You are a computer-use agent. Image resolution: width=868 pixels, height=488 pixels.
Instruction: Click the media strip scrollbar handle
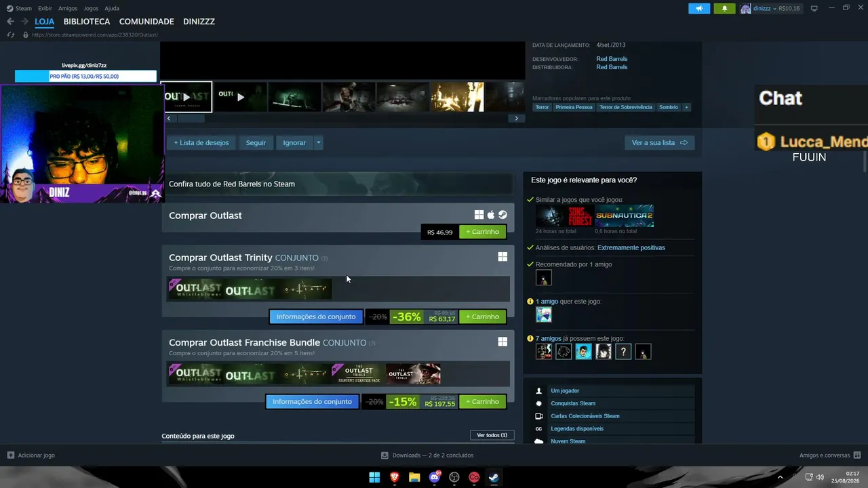click(191, 119)
